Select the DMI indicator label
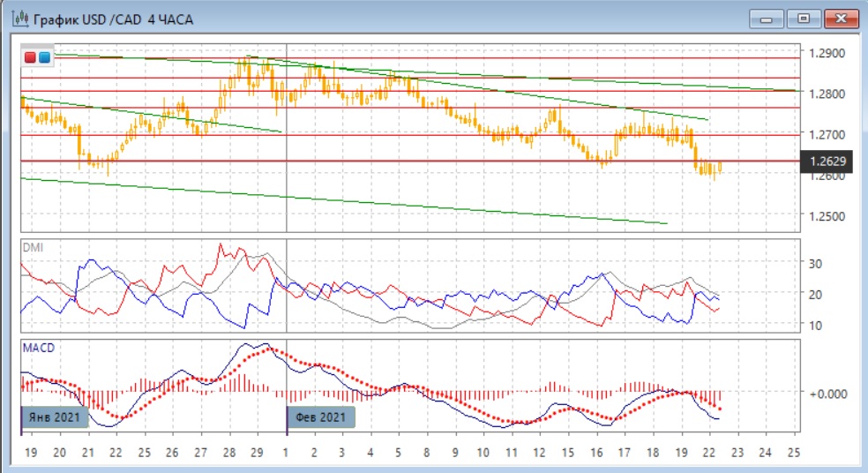The width and height of the screenshot is (868, 473). pyautogui.click(x=32, y=248)
